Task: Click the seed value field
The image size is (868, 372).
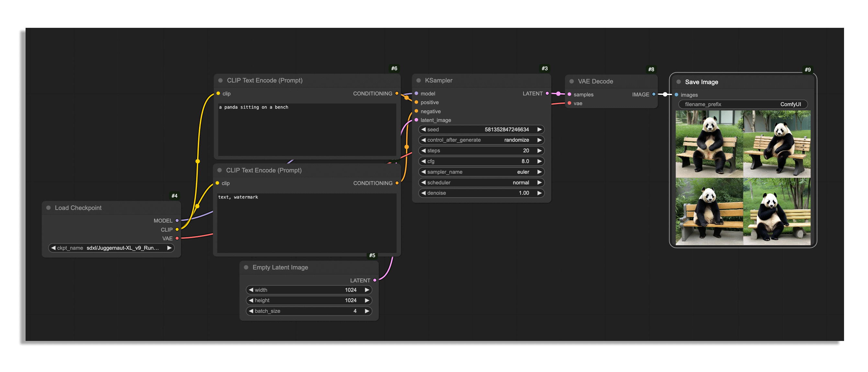Action: click(x=481, y=130)
